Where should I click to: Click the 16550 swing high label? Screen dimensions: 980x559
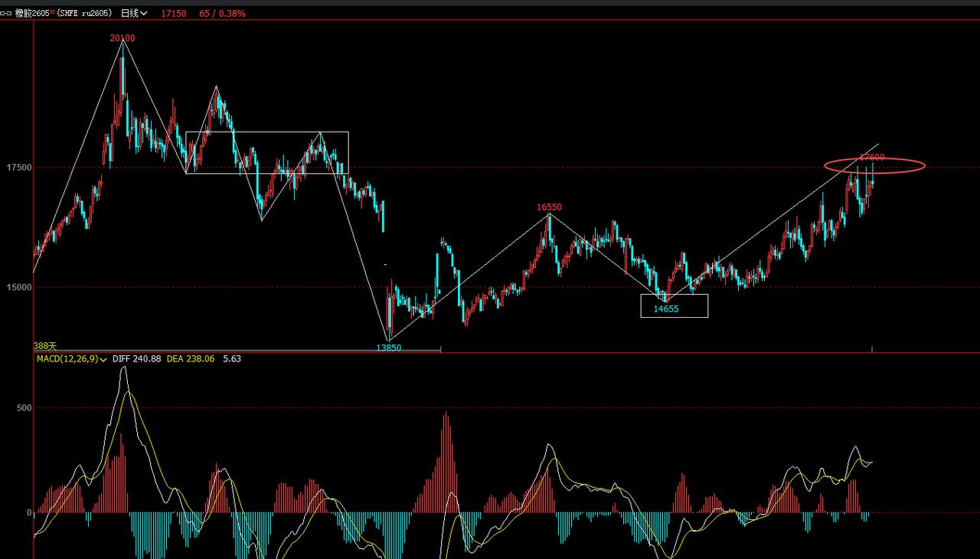click(549, 207)
